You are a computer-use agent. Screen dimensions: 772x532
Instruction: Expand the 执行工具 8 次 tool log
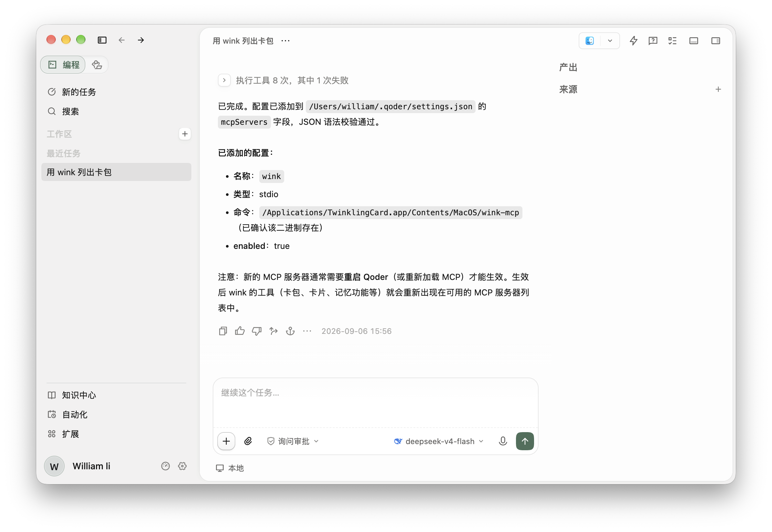tap(224, 80)
